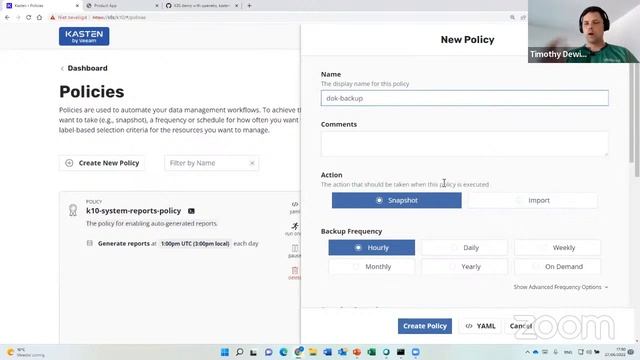This screenshot has width=640, height=360.
Task: Open the k10-system-reports-policy title
Action: coord(133,211)
